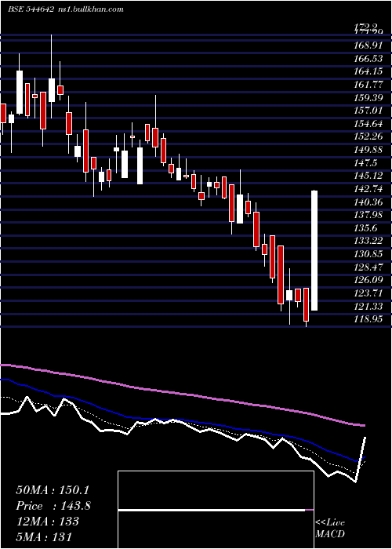Click the 149.88 price axis label
The width and height of the screenshot is (392, 549).
368,150
